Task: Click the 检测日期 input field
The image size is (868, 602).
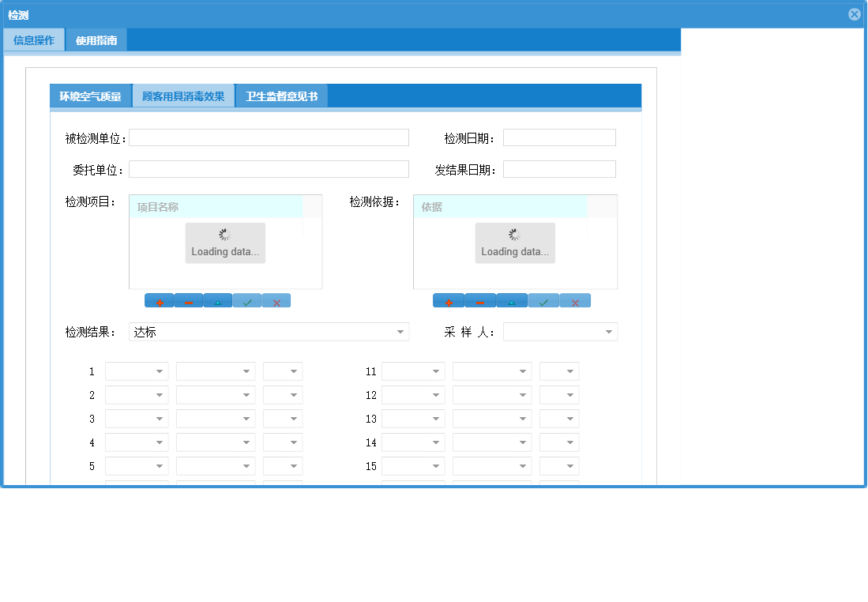Action: pos(558,137)
